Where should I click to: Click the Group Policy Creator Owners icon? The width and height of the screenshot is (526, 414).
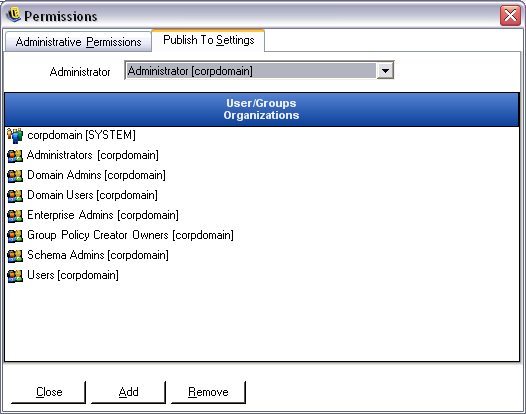[15, 236]
